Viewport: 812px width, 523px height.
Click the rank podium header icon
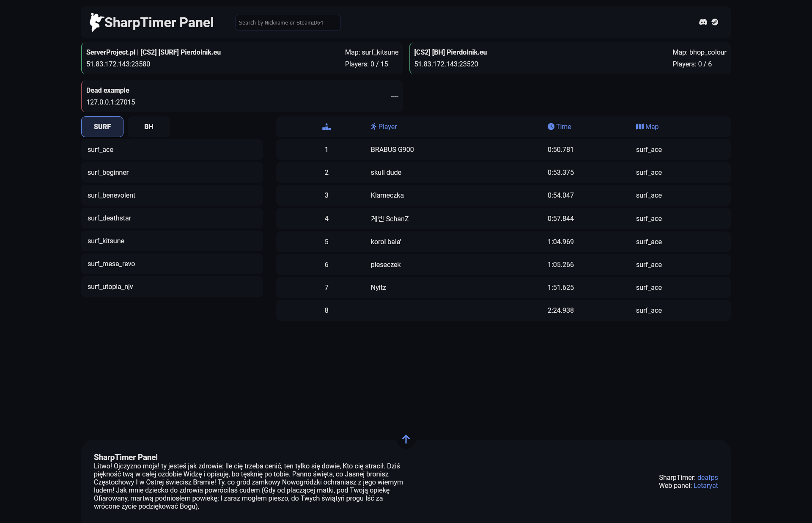tap(326, 127)
